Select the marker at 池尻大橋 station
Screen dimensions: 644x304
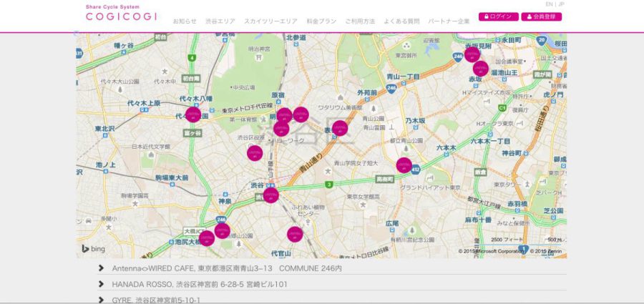[207, 238]
